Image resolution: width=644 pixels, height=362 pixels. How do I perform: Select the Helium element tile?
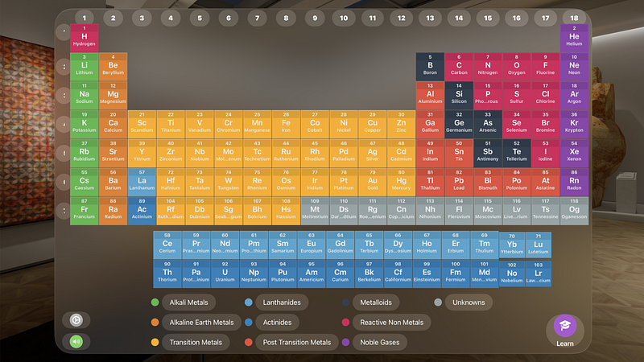pos(574,38)
